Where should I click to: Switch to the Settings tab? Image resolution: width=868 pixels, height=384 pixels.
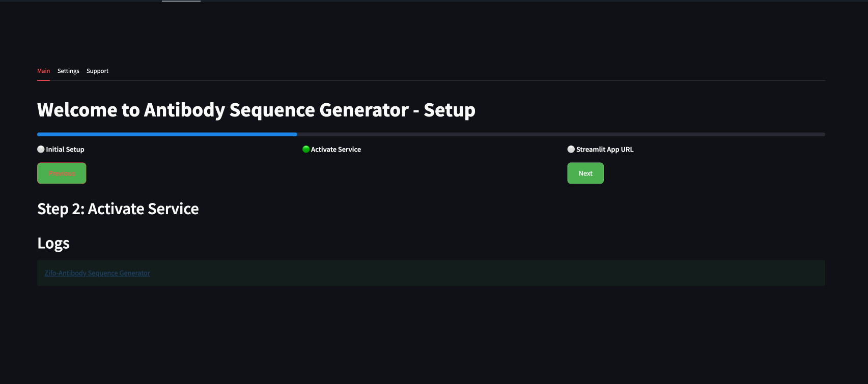[68, 71]
